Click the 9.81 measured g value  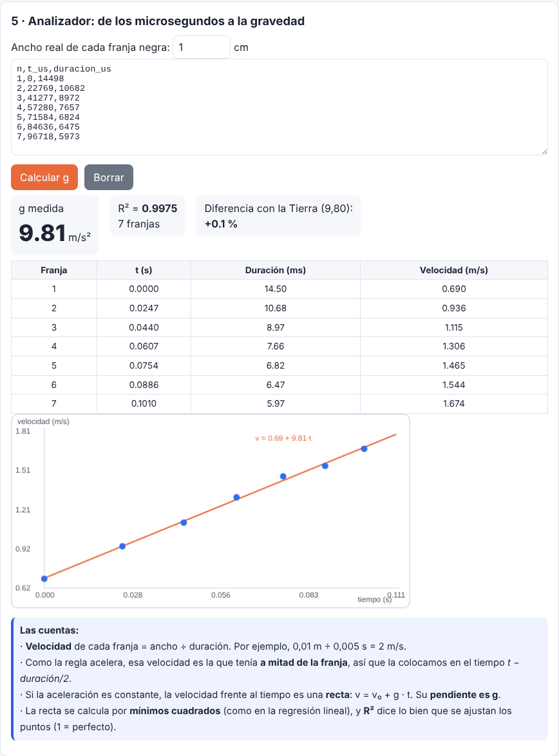coord(43,233)
